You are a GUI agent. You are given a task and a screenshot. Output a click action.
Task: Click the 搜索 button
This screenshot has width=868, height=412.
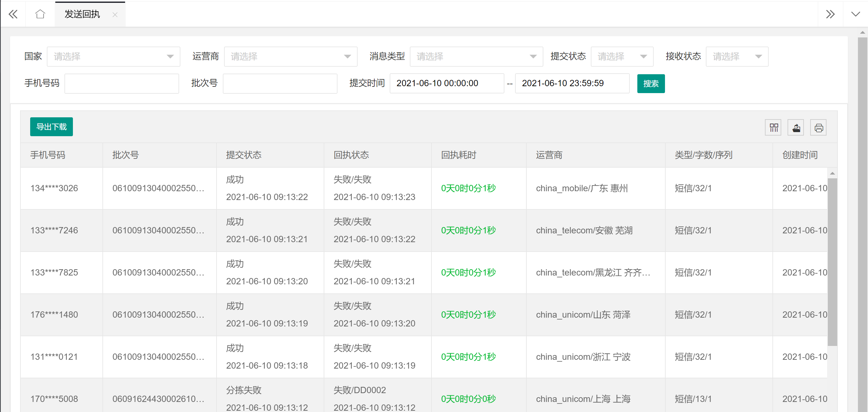[651, 84]
